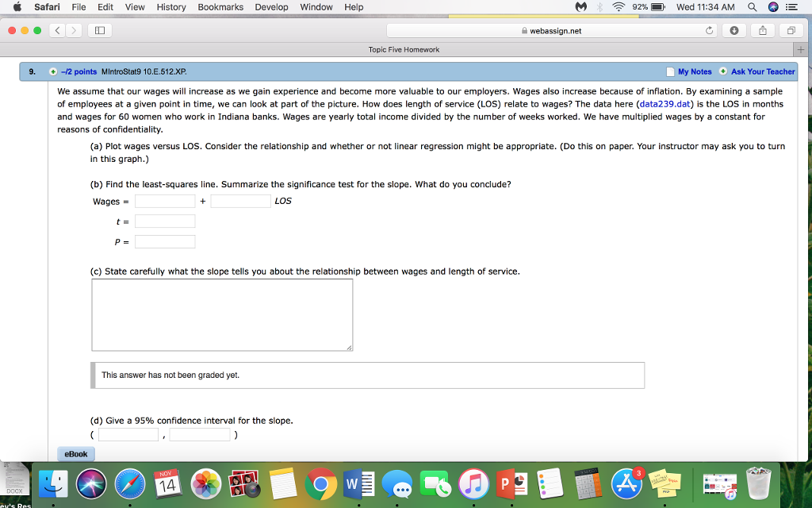This screenshot has width=812, height=508.
Task: Click the LOS slope coefficient field
Action: tap(241, 201)
